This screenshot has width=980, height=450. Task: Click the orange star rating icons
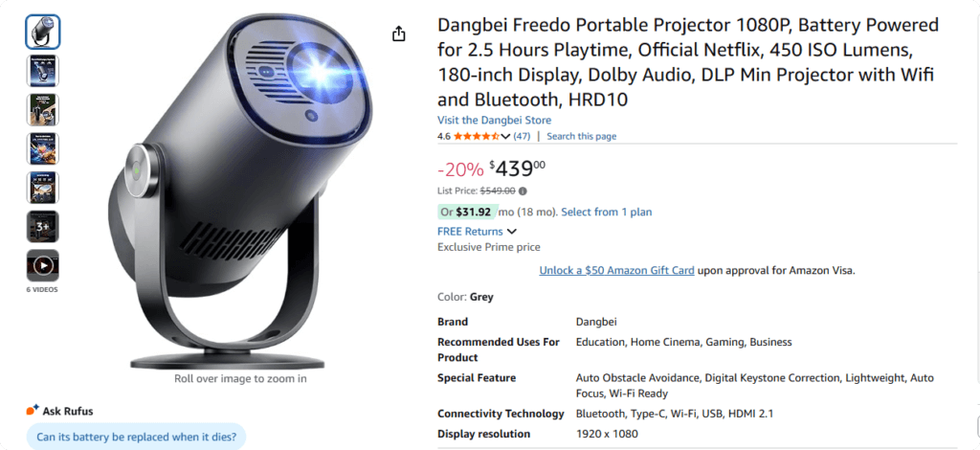point(476,136)
